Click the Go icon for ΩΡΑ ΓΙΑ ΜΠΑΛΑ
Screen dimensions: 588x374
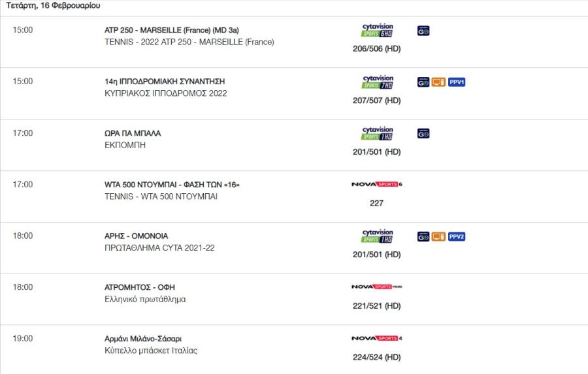point(423,133)
